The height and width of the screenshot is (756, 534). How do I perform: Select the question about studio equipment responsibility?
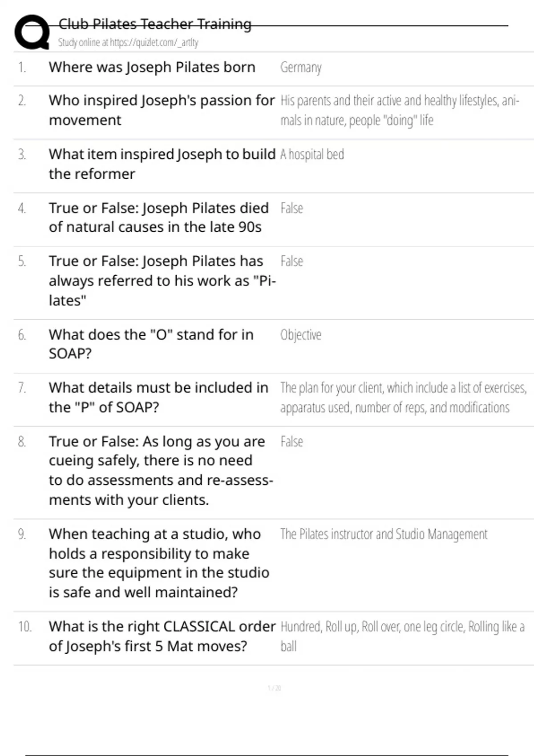click(x=159, y=563)
